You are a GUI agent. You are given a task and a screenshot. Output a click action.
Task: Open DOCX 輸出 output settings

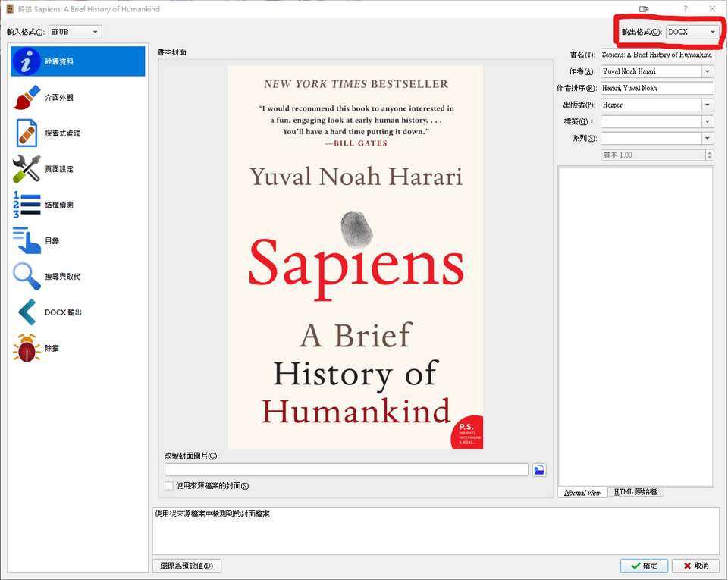(27, 312)
